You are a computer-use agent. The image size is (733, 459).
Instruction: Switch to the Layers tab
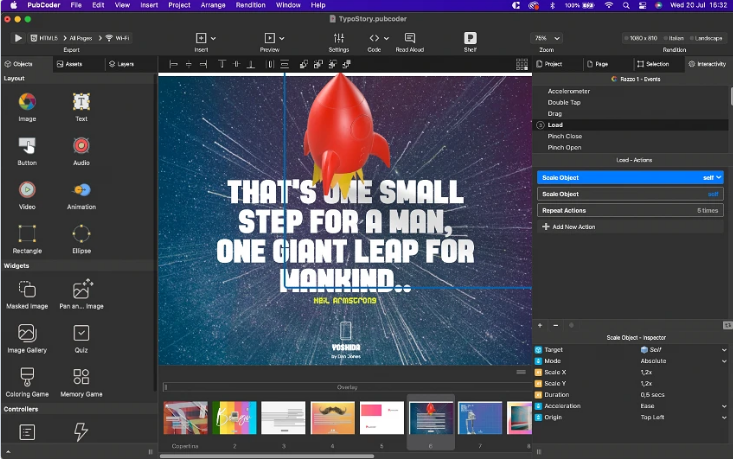click(x=121, y=64)
